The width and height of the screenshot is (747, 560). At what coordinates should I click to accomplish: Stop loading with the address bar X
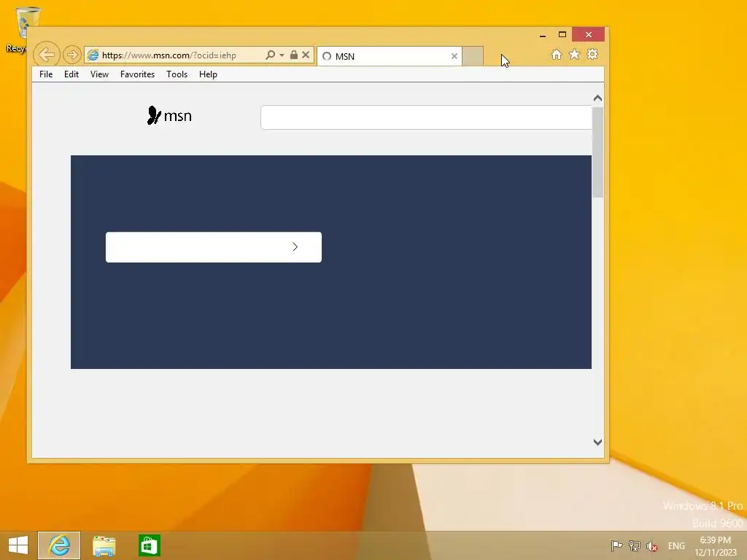[306, 55]
